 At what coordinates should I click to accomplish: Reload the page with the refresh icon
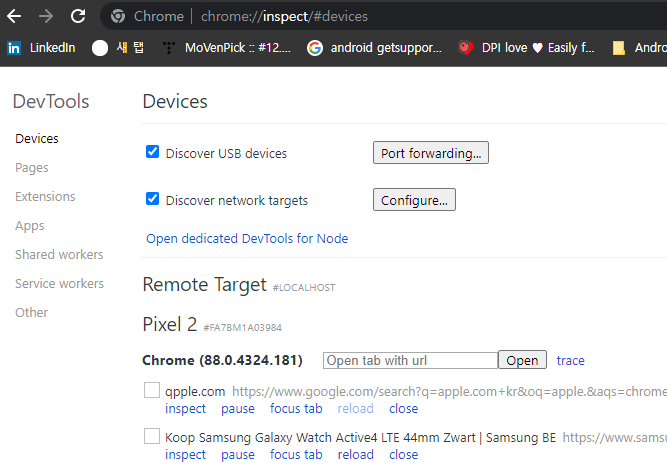(x=78, y=16)
